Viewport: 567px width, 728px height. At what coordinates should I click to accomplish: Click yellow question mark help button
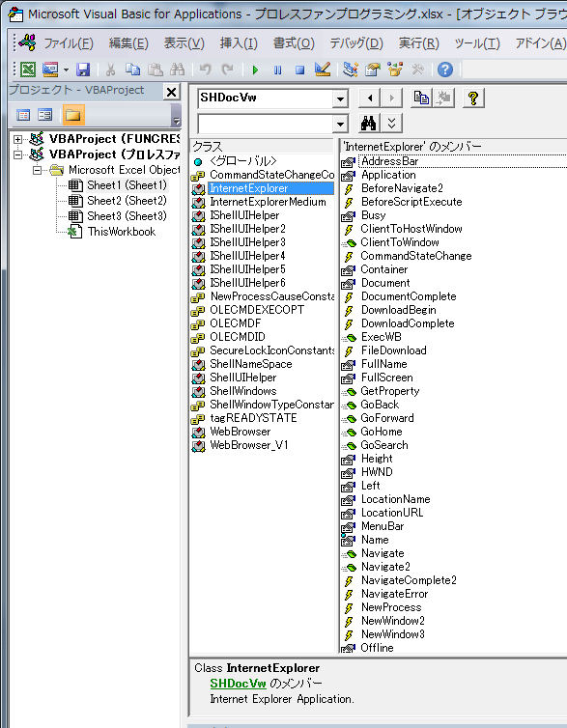pos(473,98)
